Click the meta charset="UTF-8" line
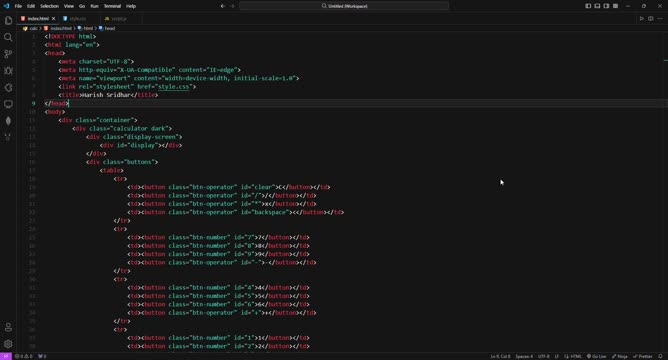Screen dimensions: 668x360 (x=96, y=61)
